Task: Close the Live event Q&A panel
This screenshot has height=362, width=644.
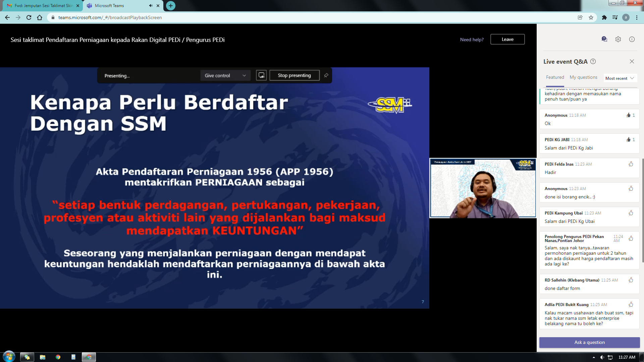Action: pos(632,61)
